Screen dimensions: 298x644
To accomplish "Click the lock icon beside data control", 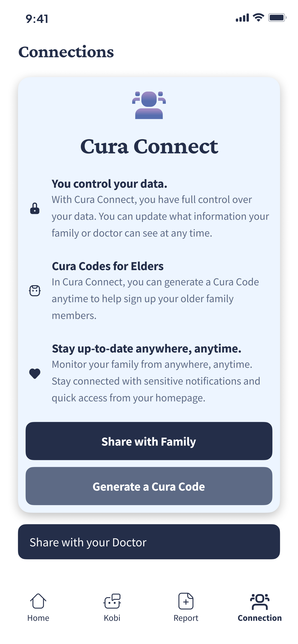I will pos(35,208).
